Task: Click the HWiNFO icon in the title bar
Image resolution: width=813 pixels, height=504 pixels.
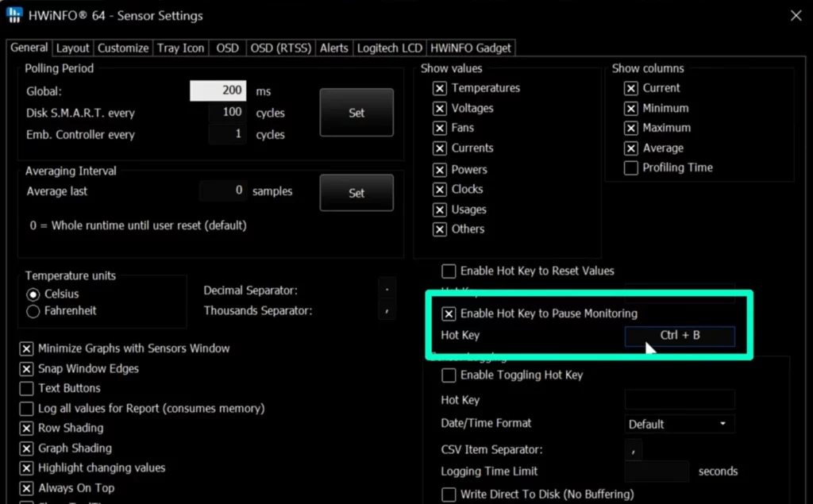Action: 13,15
